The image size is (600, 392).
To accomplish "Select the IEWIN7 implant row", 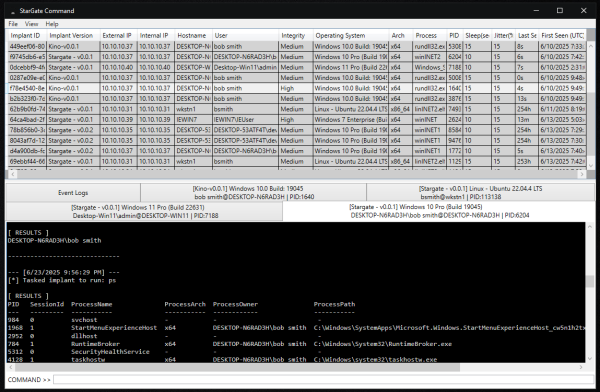I will 297,119.
